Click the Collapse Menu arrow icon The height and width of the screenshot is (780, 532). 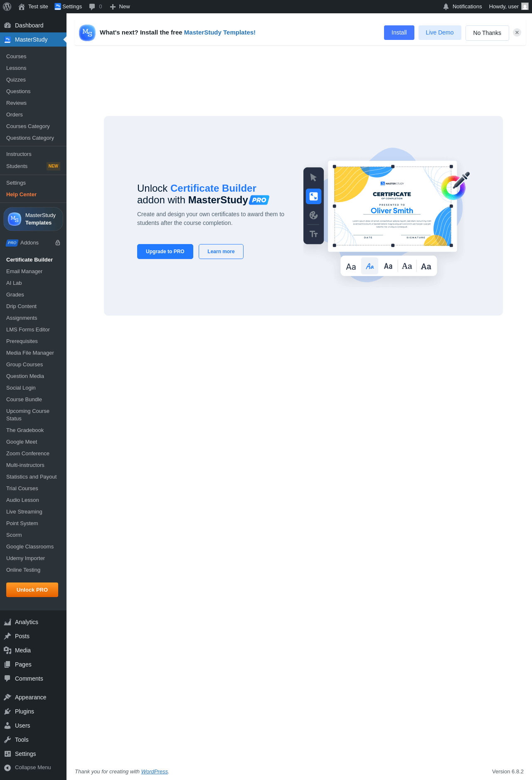[7, 768]
